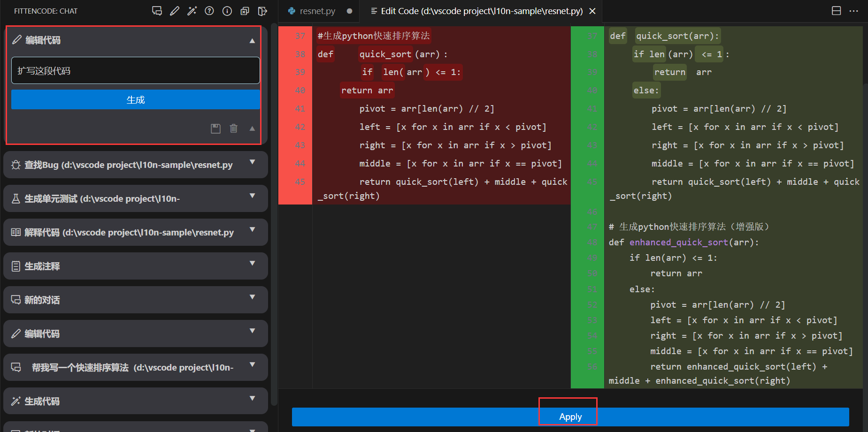Delete conversation with the trash icon
Screen dimensions: 868x432
pos(233,129)
